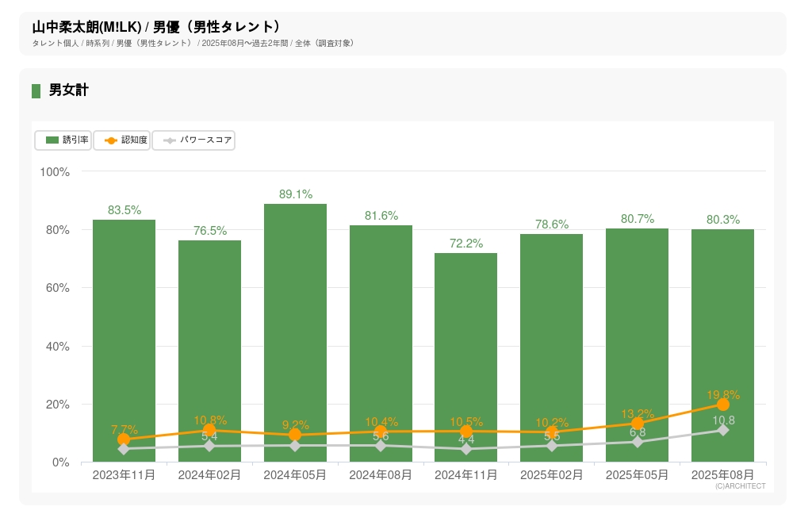Select the 83.5% green bar for 2023年11月
Image resolution: width=812 pixels, height=518 pixels.
[124, 317]
